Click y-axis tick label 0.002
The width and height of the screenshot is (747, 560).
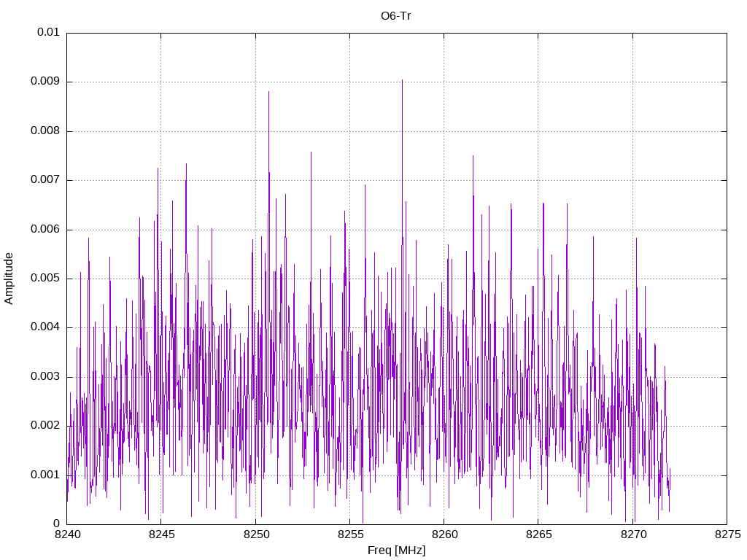45,426
